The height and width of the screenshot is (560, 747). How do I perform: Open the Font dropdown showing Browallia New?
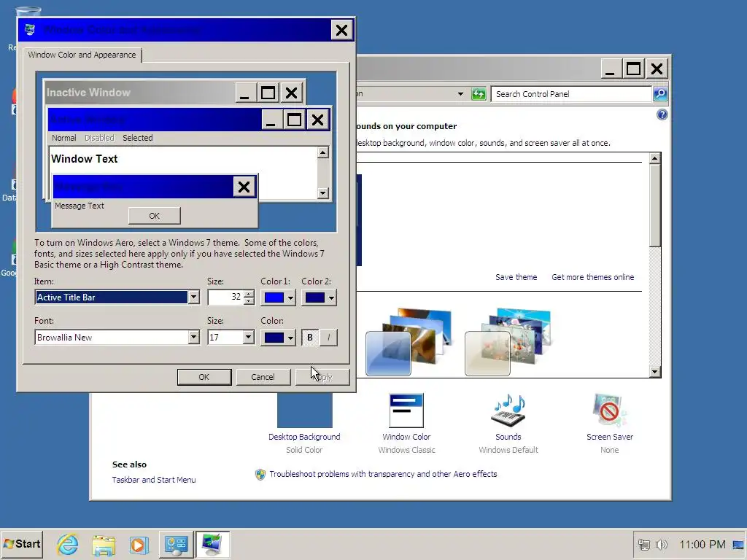[x=193, y=337]
